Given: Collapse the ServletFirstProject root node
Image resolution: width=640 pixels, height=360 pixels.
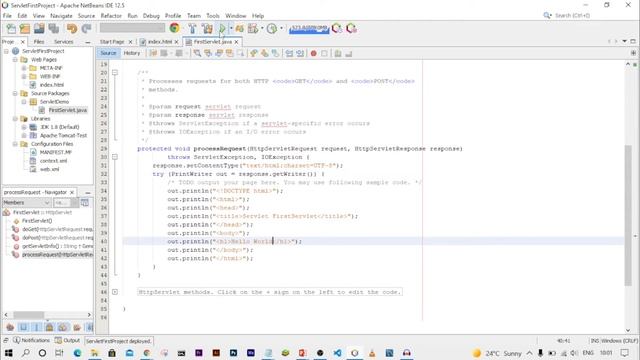Looking at the screenshot, I should pos(6,51).
